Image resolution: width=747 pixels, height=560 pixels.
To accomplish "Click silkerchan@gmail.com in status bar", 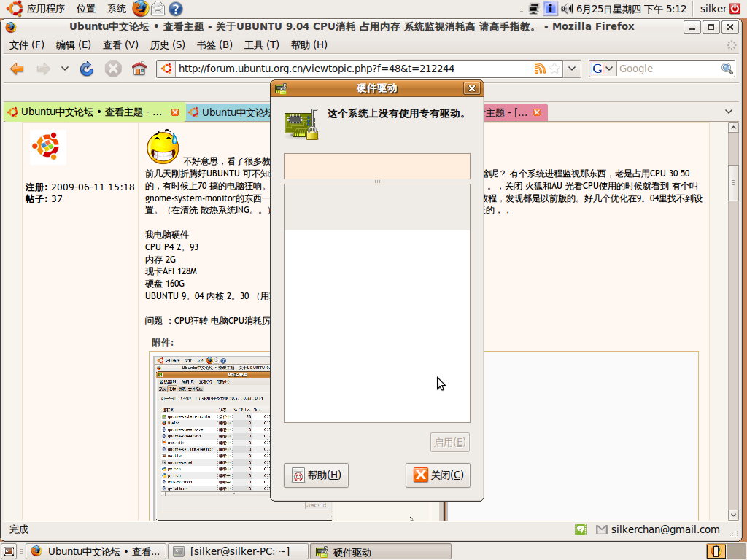I will [665, 529].
